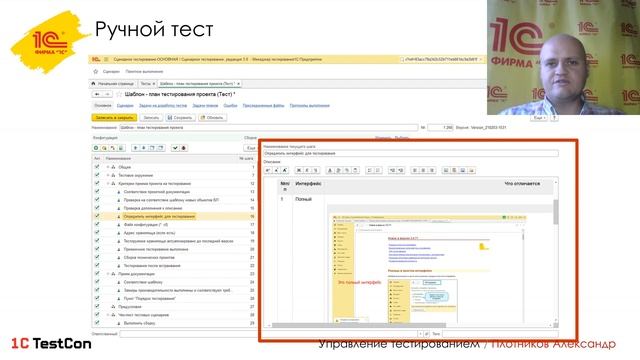Uncheck the Тестовое окружение row checkbox

click(97, 175)
